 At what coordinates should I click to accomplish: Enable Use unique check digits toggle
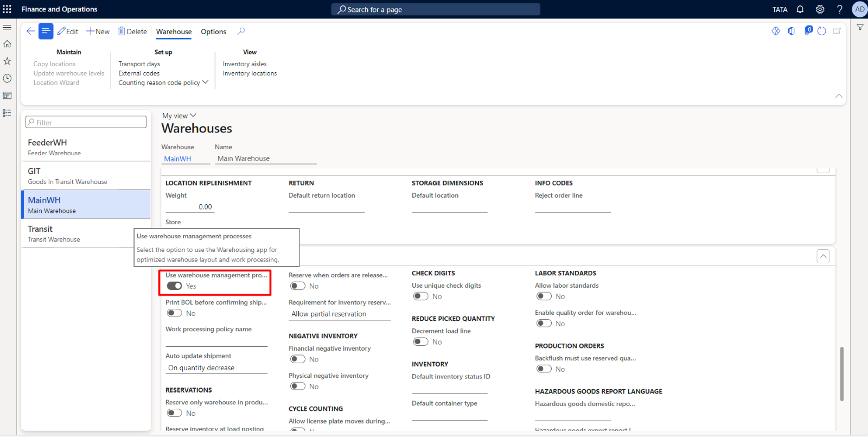click(420, 296)
